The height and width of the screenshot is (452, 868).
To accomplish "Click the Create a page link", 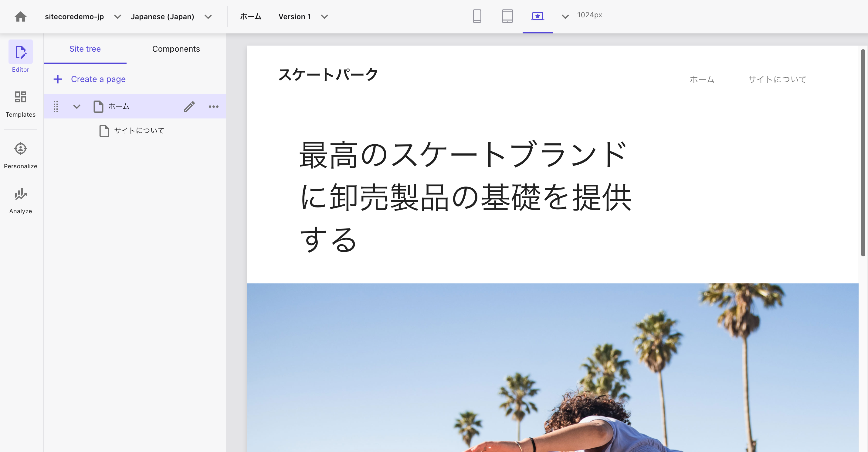I will [x=98, y=79].
